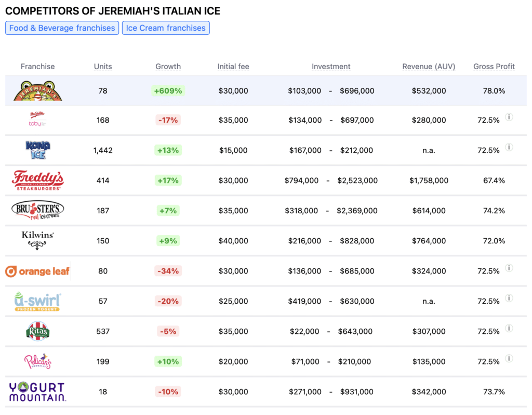Click the -5% growth badge
532x415 pixels.
pos(168,331)
